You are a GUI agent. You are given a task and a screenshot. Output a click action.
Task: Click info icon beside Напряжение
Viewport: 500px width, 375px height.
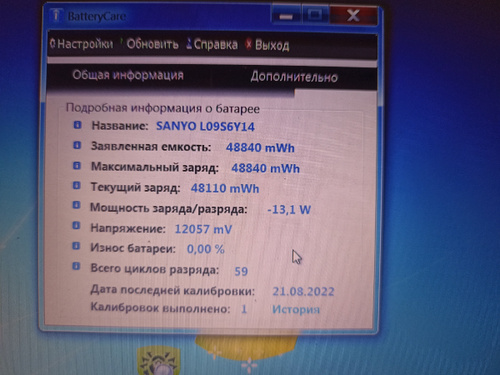(x=76, y=226)
